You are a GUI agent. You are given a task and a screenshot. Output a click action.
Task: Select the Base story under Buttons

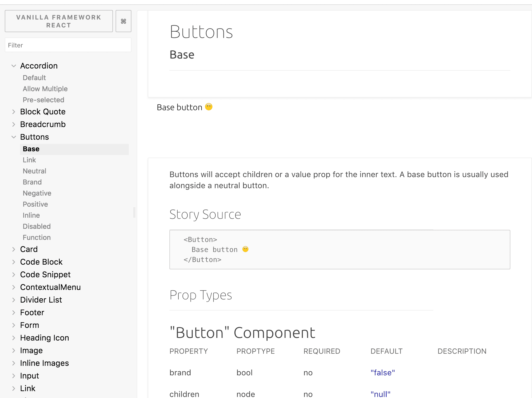point(74,149)
